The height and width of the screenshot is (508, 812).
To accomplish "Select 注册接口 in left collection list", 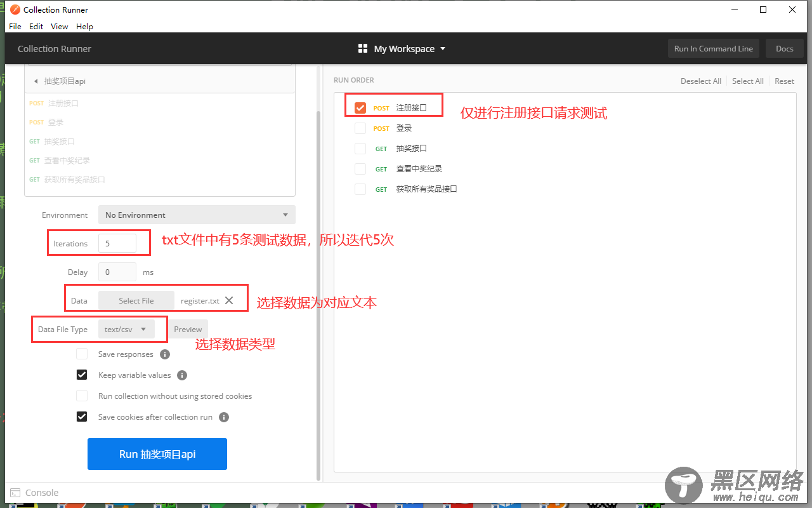I will (63, 103).
